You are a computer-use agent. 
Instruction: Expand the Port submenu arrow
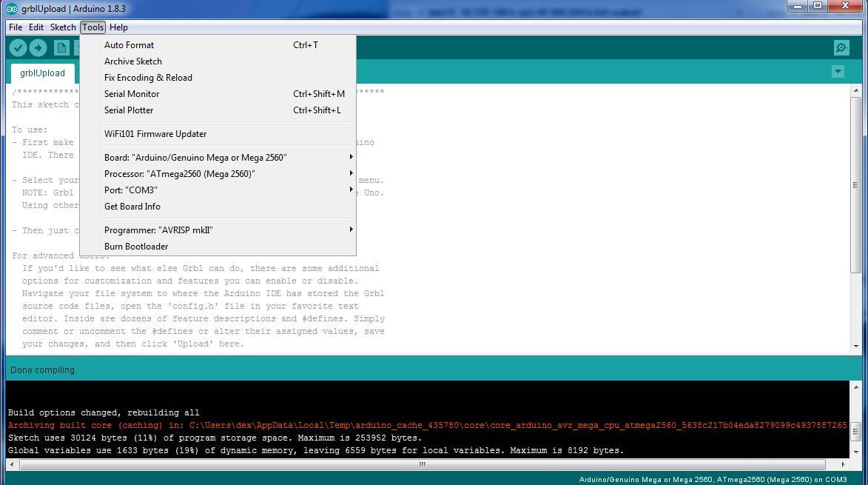pyautogui.click(x=351, y=190)
